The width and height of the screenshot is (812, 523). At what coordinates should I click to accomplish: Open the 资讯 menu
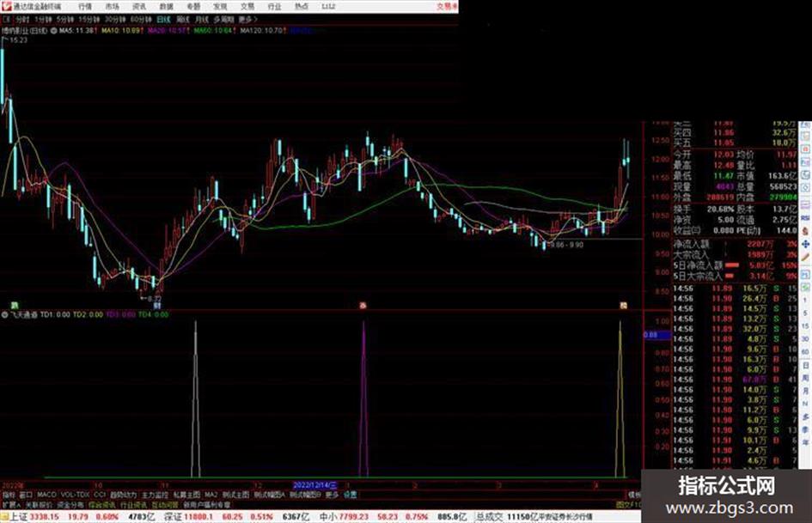point(139,6)
